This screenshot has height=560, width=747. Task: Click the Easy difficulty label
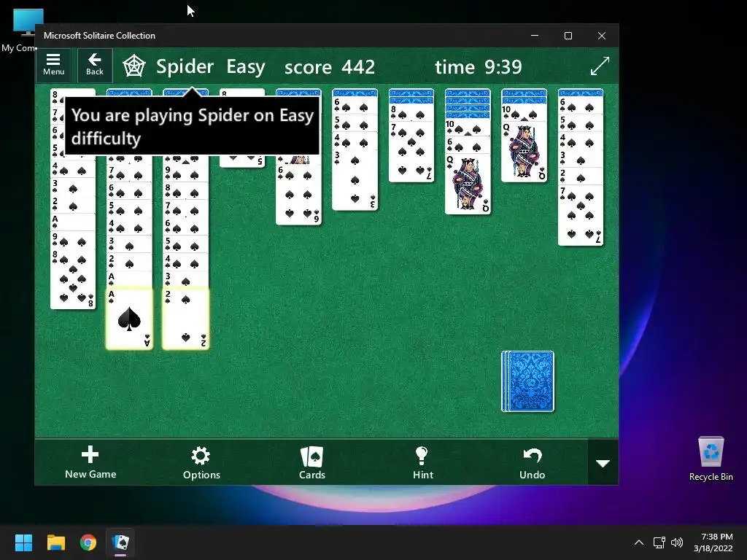[246, 66]
